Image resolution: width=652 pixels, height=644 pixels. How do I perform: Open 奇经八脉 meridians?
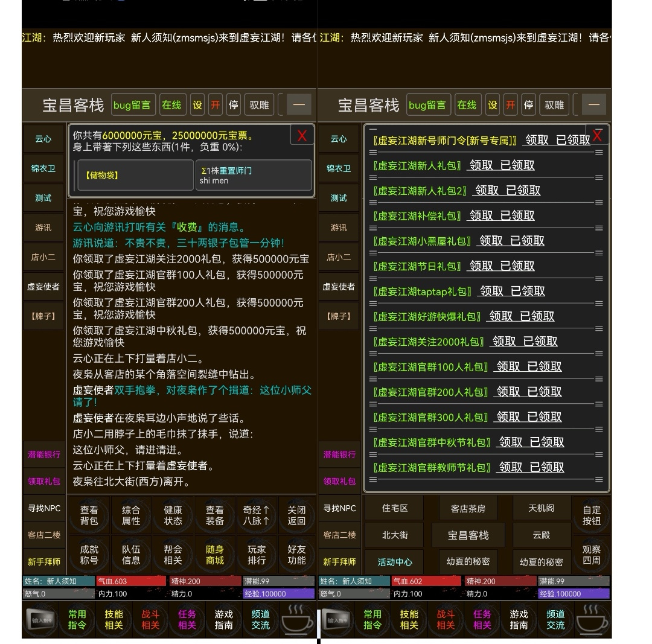256,515
